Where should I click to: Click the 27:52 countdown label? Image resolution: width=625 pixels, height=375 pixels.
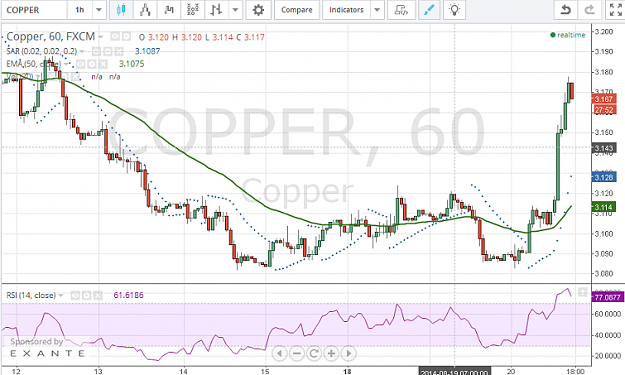[x=604, y=110]
